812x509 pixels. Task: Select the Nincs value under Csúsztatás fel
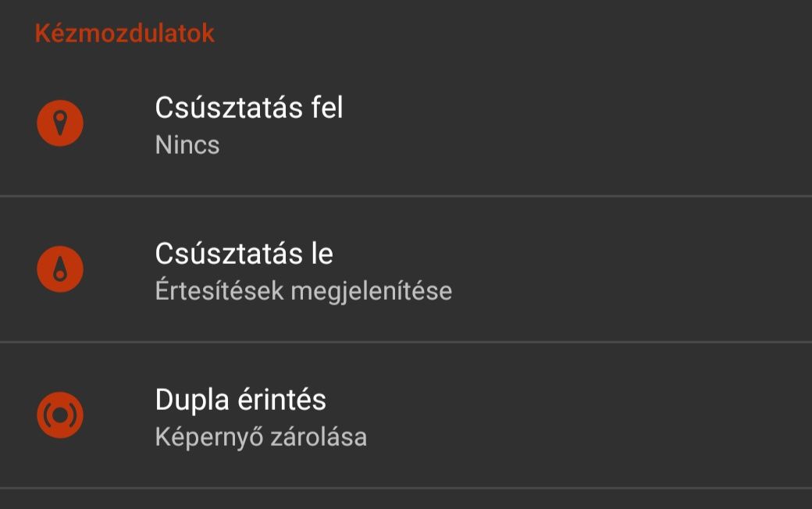[187, 145]
